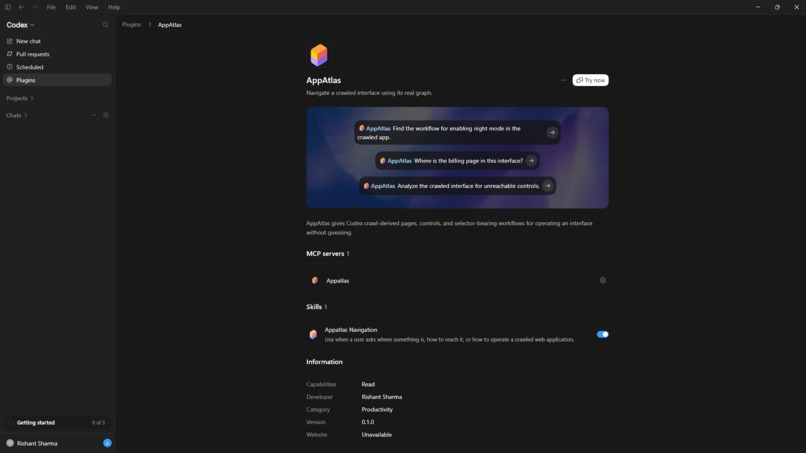Click the sidebar search icon

tap(105, 25)
